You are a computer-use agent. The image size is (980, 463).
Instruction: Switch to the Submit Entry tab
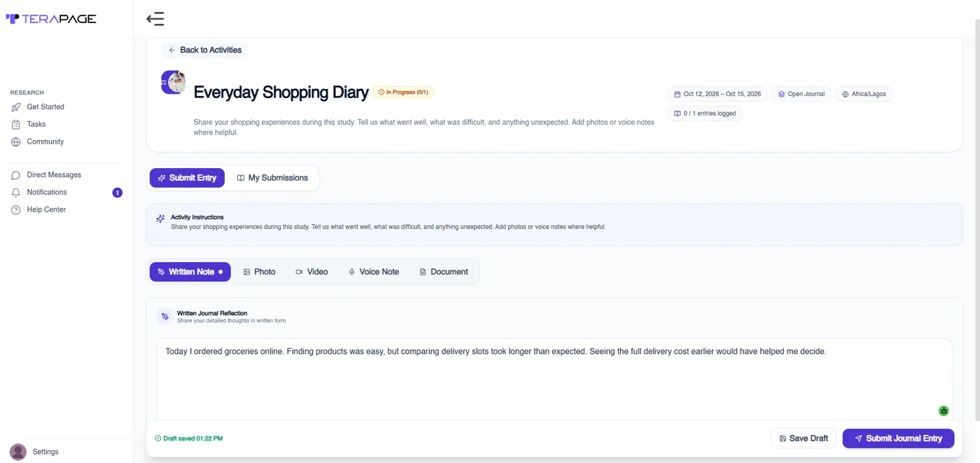coord(187,178)
